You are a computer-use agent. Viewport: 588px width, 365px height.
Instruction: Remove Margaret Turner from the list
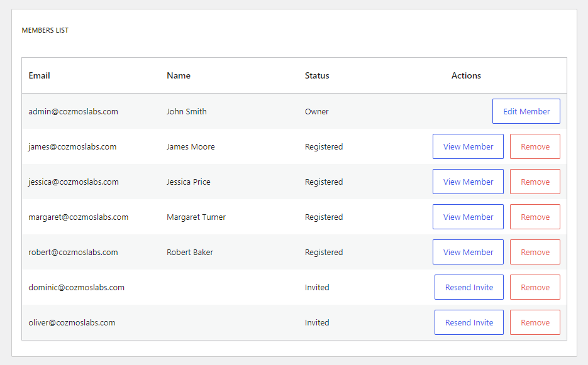coord(535,217)
